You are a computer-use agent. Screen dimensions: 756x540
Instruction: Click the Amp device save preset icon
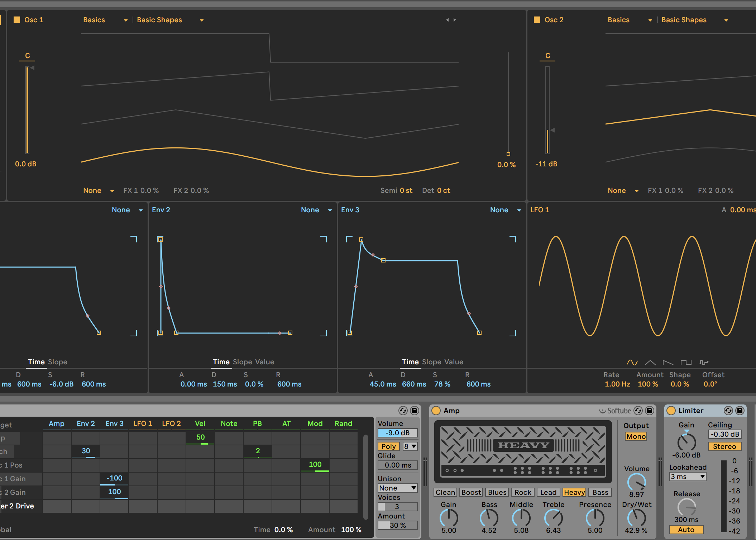(x=650, y=411)
